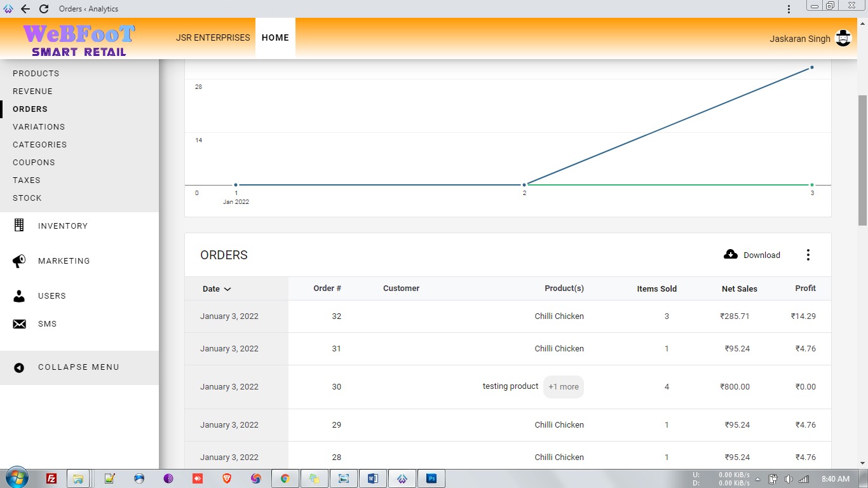Reload the page with the refresh icon

pos(44,9)
